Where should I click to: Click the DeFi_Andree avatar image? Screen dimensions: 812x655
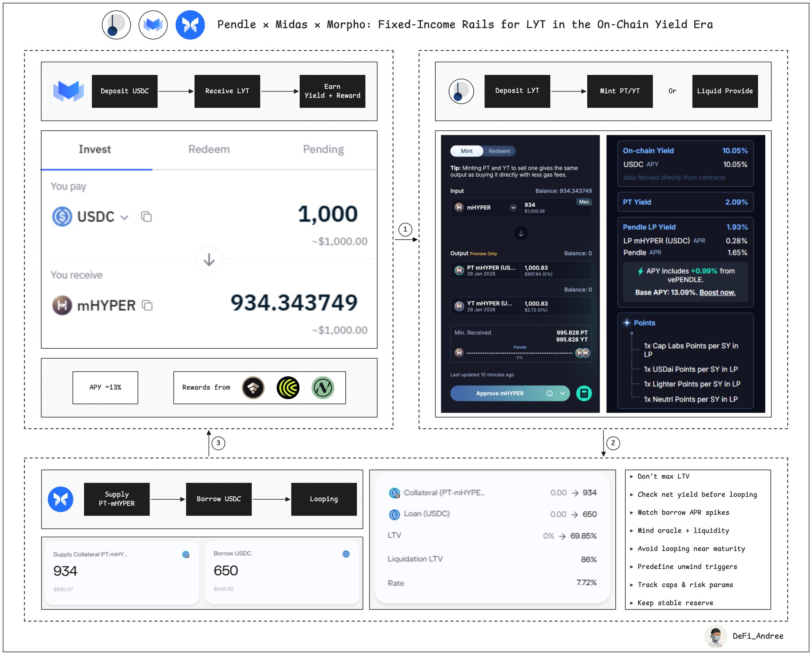click(716, 636)
